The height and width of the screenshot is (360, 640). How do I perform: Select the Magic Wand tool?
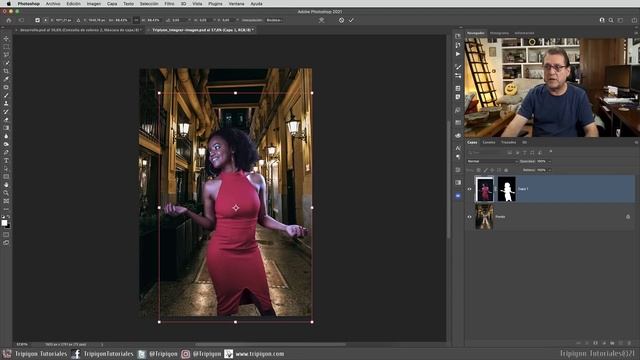(x=6, y=63)
